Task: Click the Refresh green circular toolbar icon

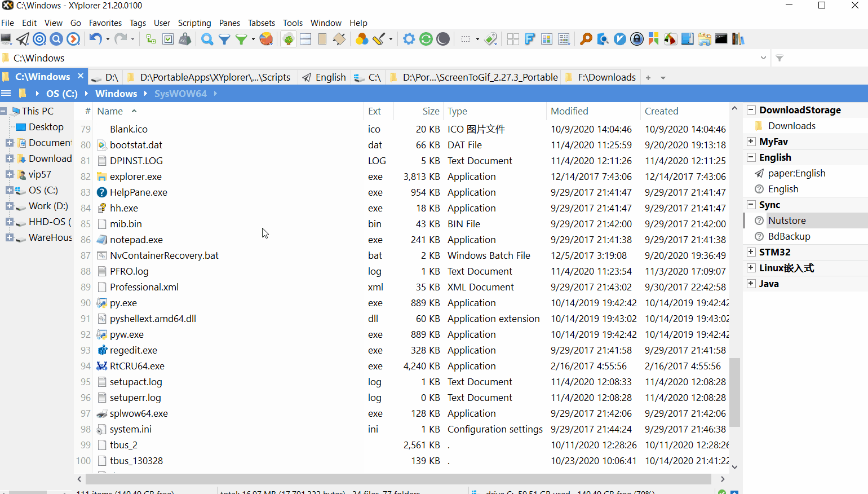Action: click(x=426, y=39)
